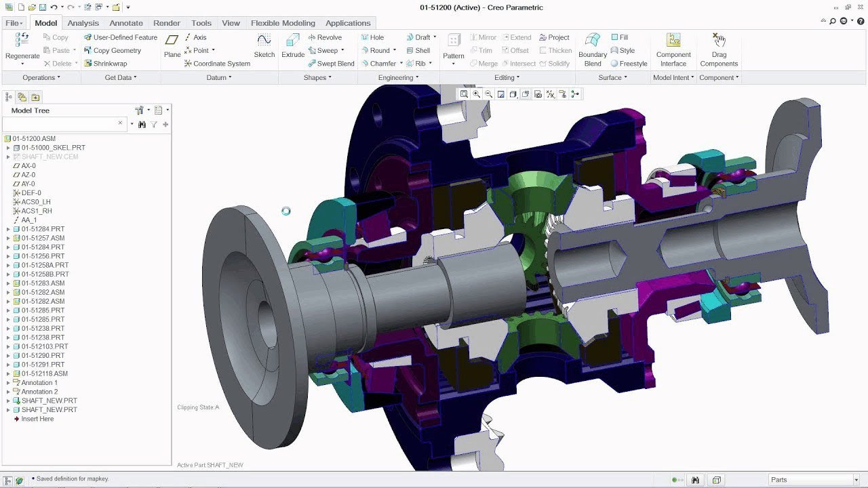Click Zoom In in the graphics toolbar

[476, 94]
